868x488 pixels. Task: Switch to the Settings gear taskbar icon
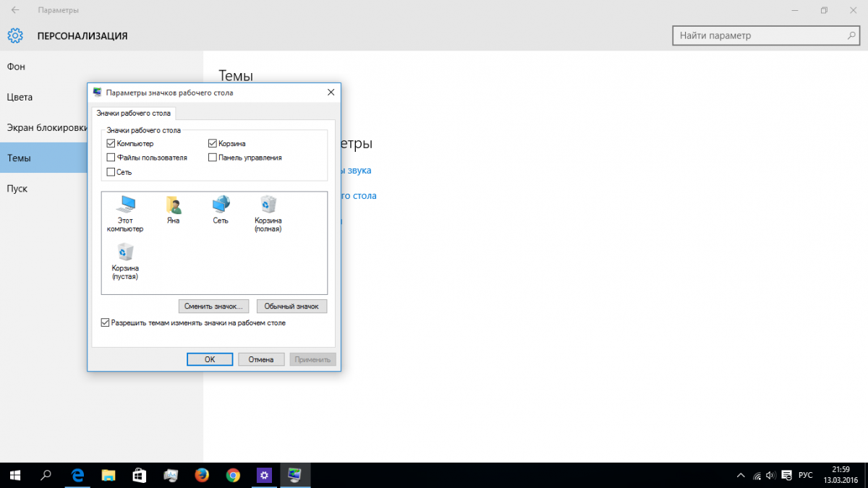[x=264, y=475]
